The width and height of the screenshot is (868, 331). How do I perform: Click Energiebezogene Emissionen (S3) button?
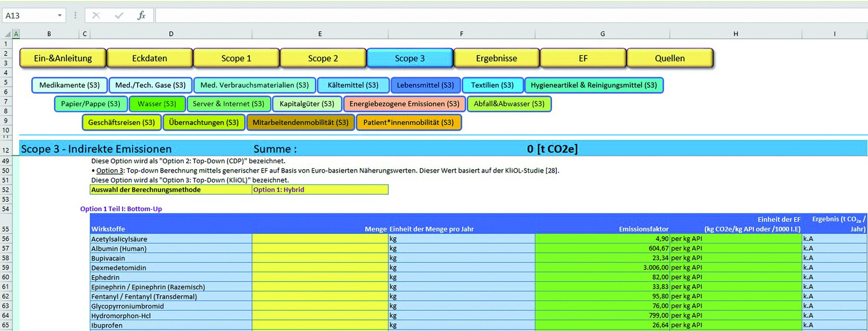tap(404, 104)
